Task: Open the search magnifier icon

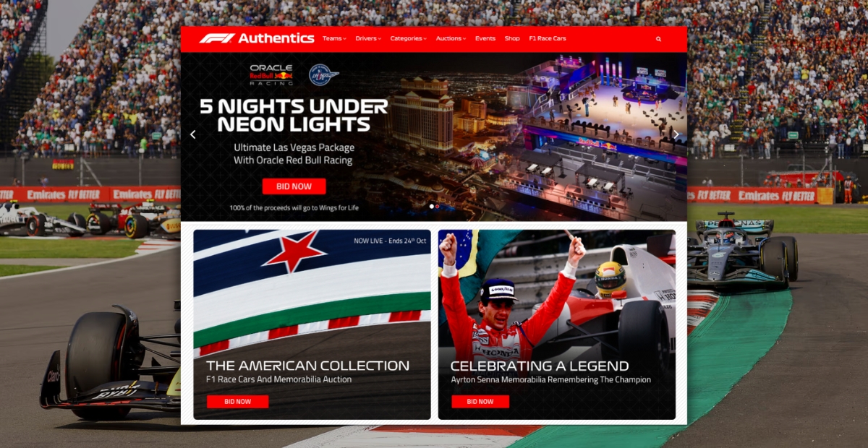Action: tap(658, 39)
